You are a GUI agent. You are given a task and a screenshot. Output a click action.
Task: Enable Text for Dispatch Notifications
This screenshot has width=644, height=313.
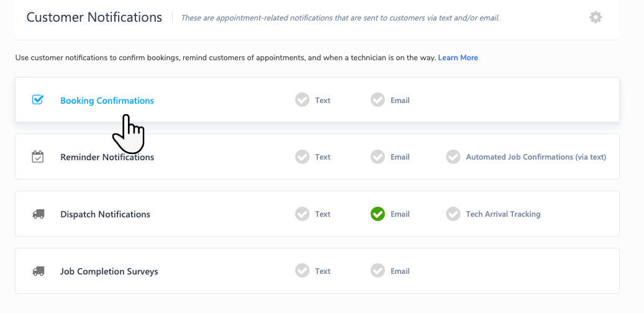click(302, 214)
